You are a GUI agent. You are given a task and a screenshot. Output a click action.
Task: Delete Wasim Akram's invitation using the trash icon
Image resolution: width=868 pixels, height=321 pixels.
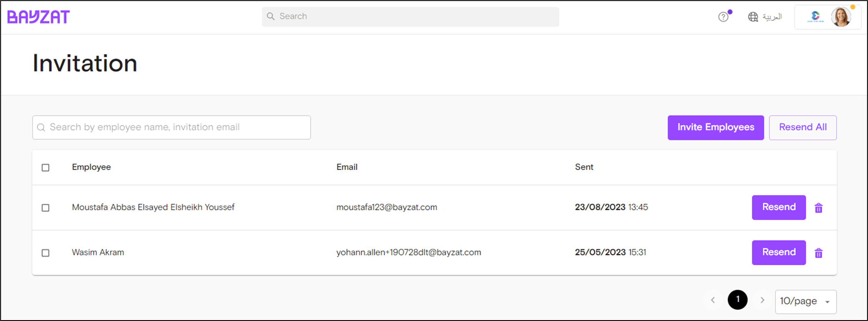[x=819, y=253]
